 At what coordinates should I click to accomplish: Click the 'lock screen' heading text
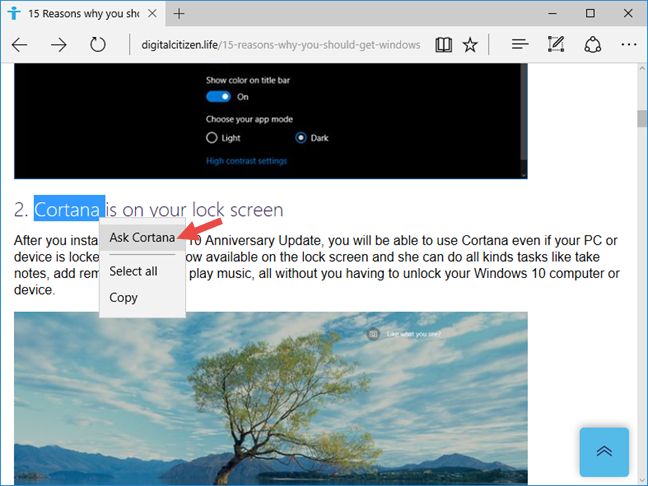pyautogui.click(x=238, y=210)
